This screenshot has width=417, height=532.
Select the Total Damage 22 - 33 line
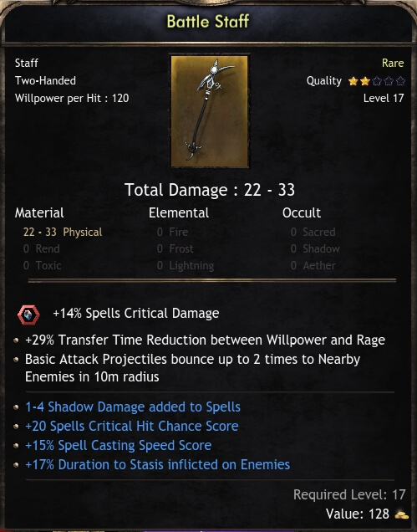(x=210, y=190)
